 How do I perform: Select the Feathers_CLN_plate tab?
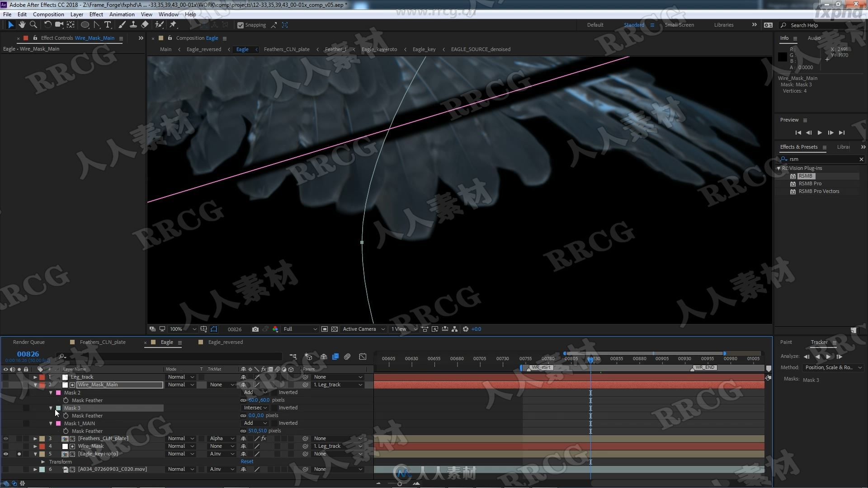pos(103,342)
